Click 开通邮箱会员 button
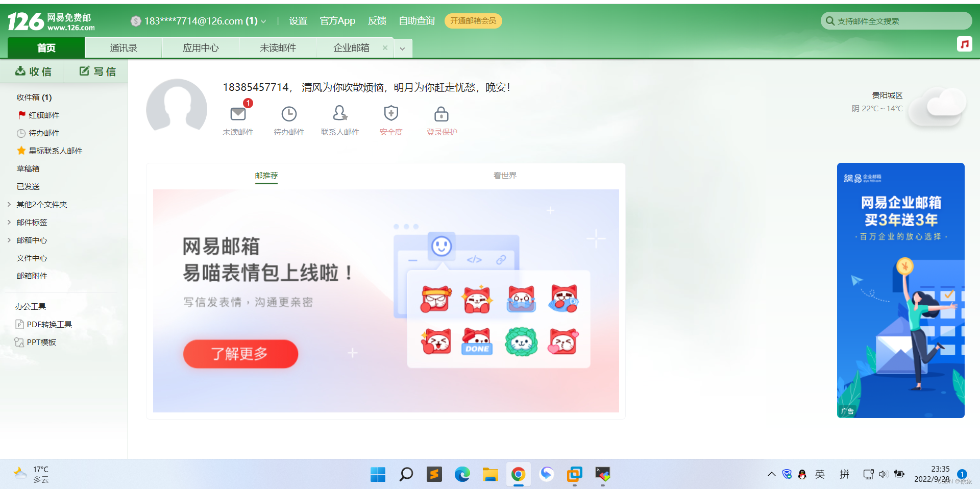The width and height of the screenshot is (980, 489). (473, 21)
